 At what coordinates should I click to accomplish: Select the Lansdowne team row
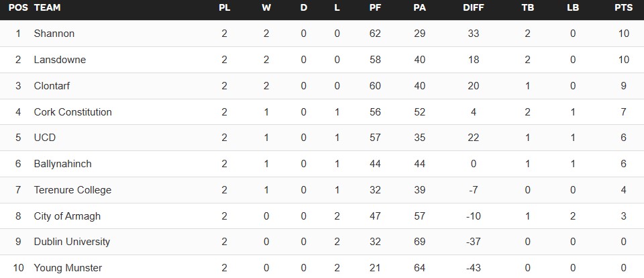(60, 60)
